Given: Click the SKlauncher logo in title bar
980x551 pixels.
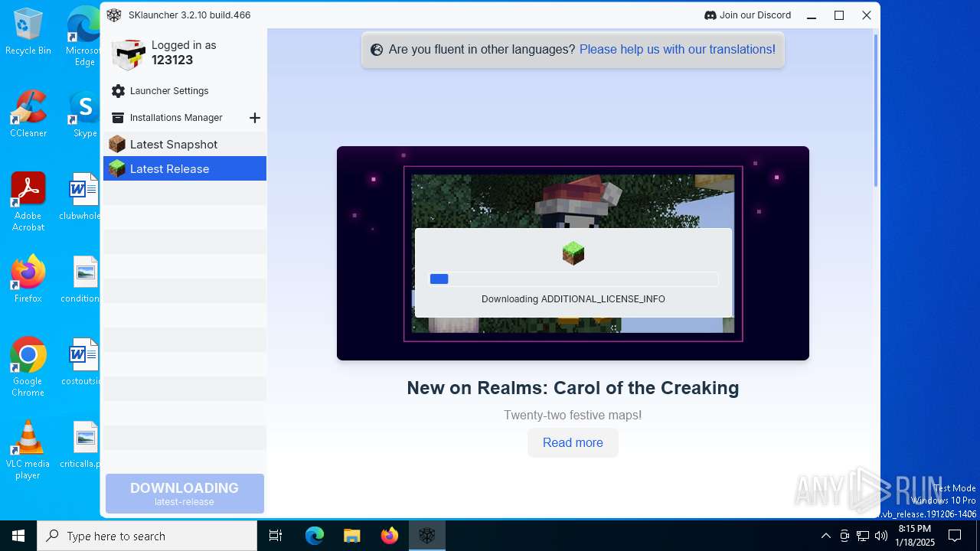Looking at the screenshot, I should point(114,15).
